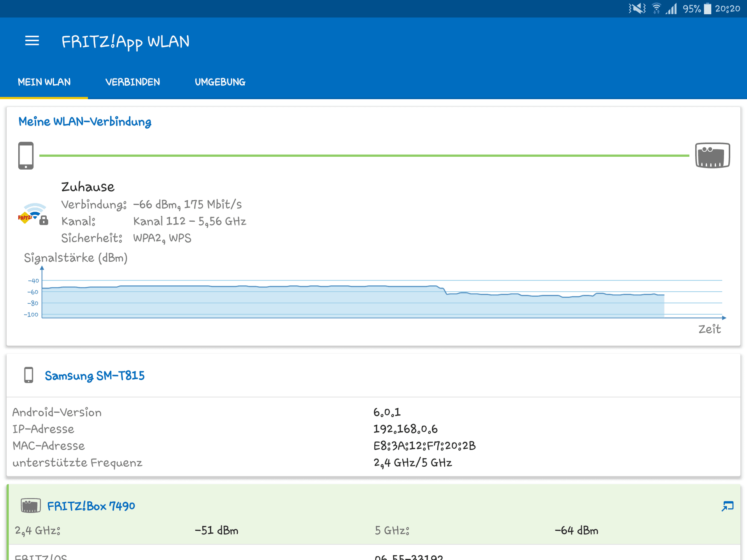Switch to the UMGEBUNG tab
This screenshot has width=747, height=560.
[220, 82]
